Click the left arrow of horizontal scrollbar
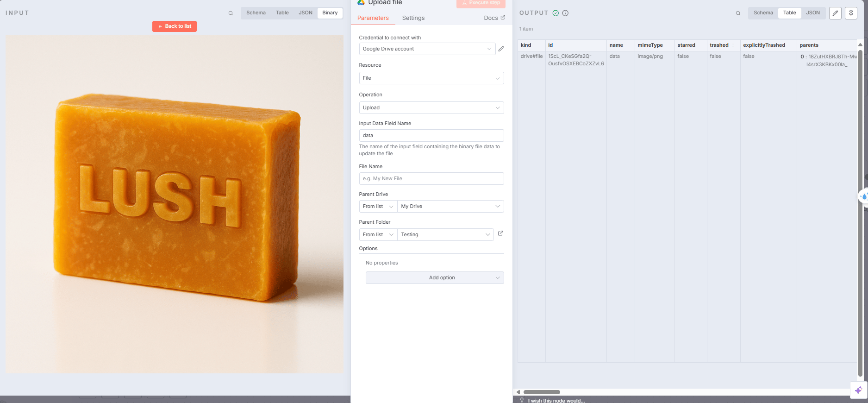The width and height of the screenshot is (868, 403). pos(518,392)
